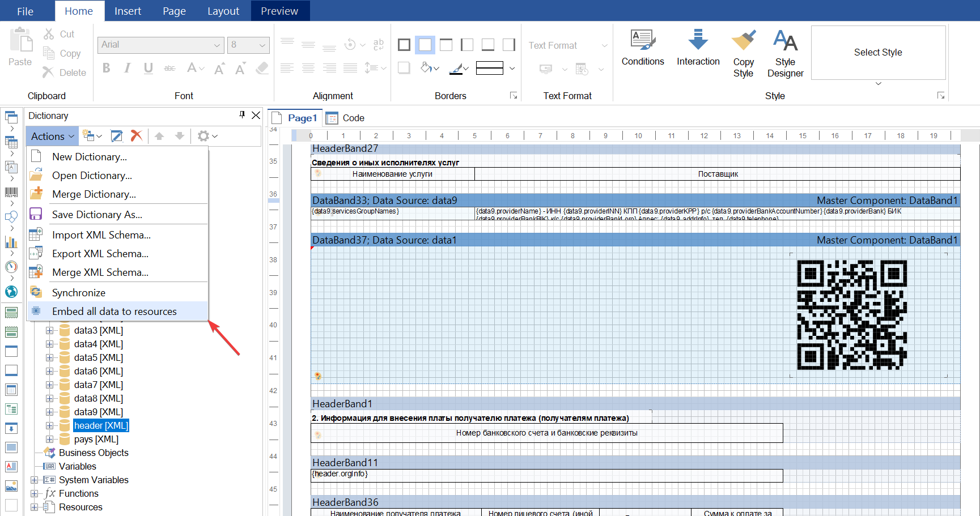Open the Borders group dialog launcher

point(514,96)
